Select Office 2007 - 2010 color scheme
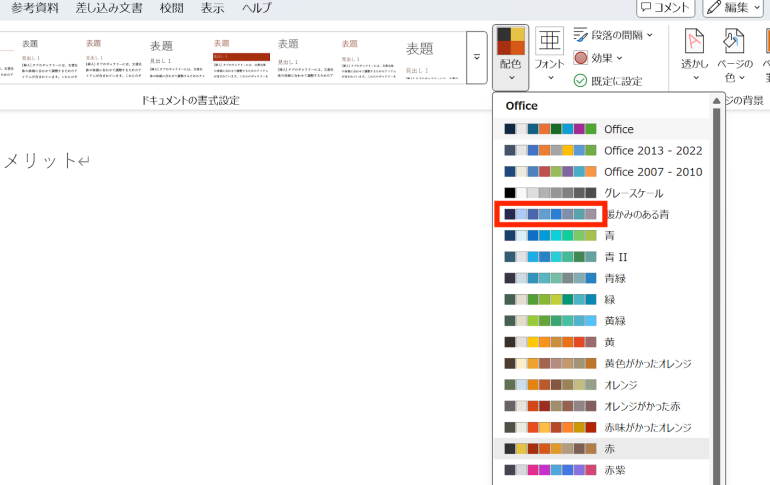 [x=602, y=172]
